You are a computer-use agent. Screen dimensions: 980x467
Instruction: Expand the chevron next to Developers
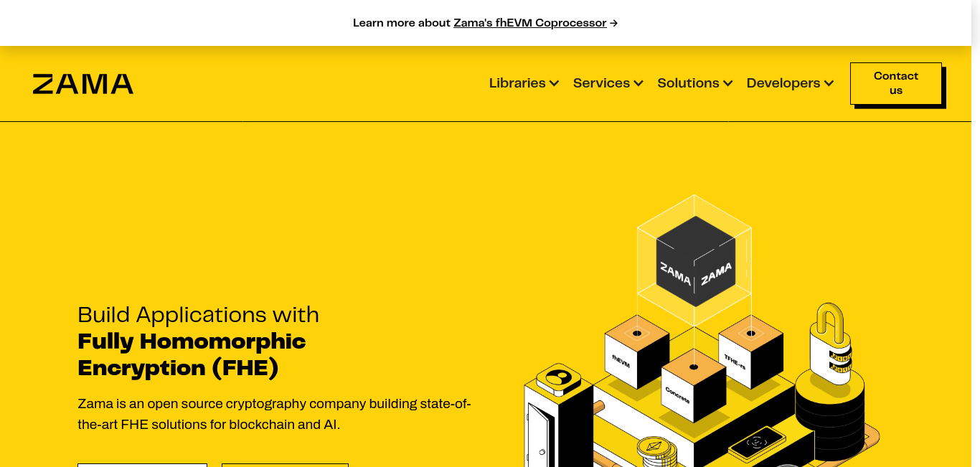[829, 83]
